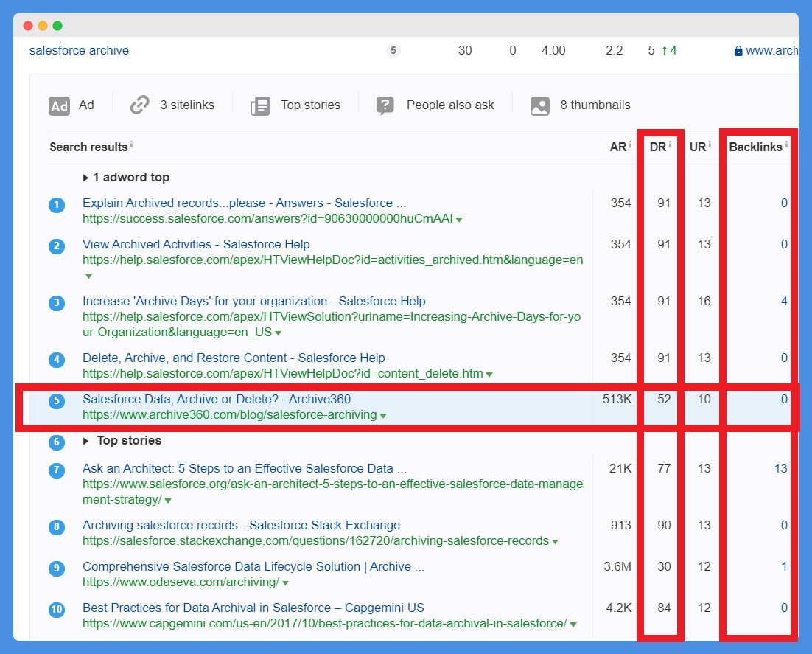Screen dimensions: 812x654
Task: Click the padlock icon beside www.arch
Action: 738,51
